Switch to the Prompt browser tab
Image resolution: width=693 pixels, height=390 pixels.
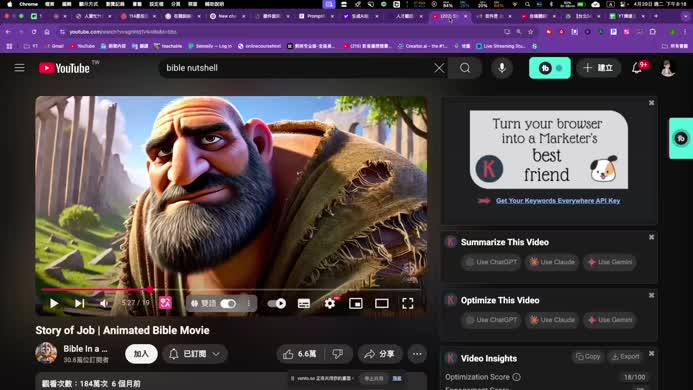click(315, 16)
